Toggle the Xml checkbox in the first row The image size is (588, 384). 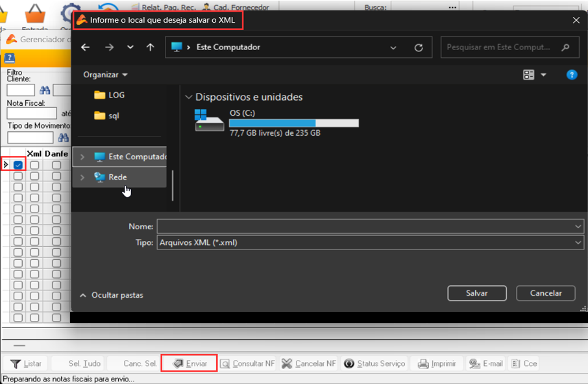[34, 165]
